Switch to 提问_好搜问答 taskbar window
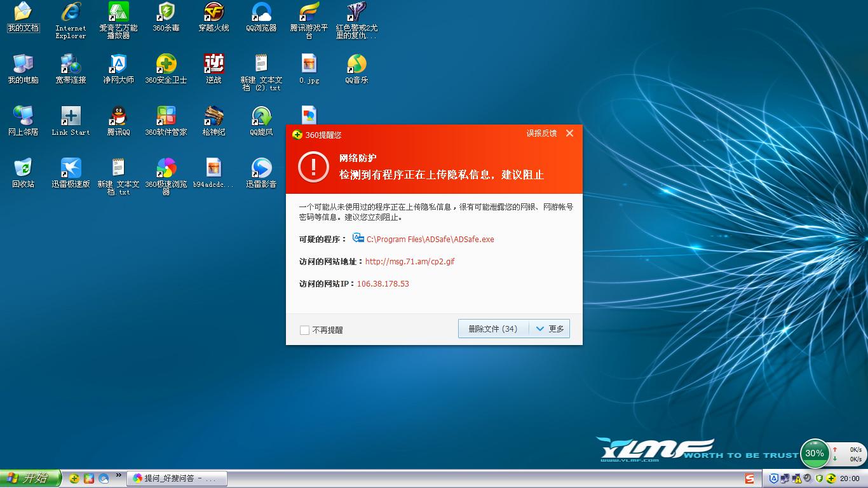This screenshot has height=488, width=868. (176, 478)
